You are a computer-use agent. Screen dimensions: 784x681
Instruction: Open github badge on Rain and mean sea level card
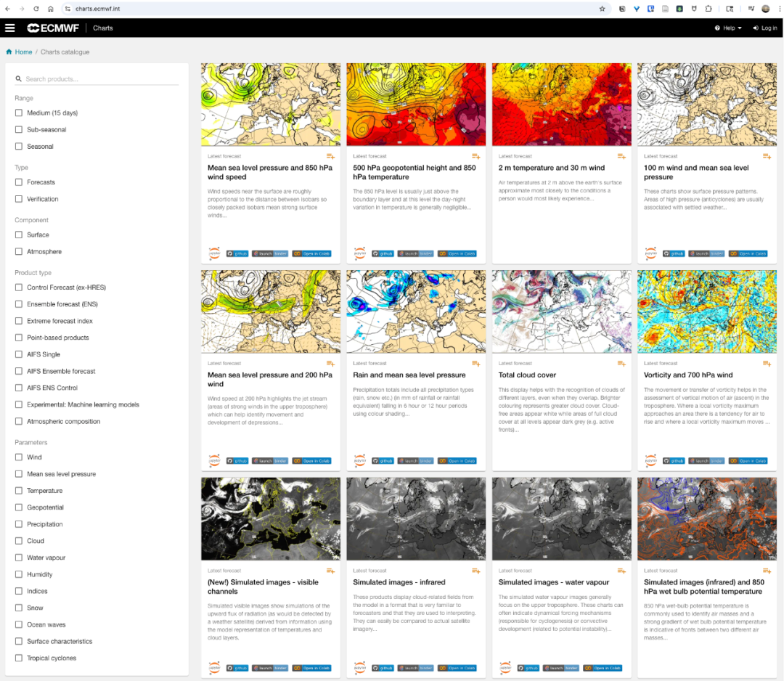pos(382,460)
